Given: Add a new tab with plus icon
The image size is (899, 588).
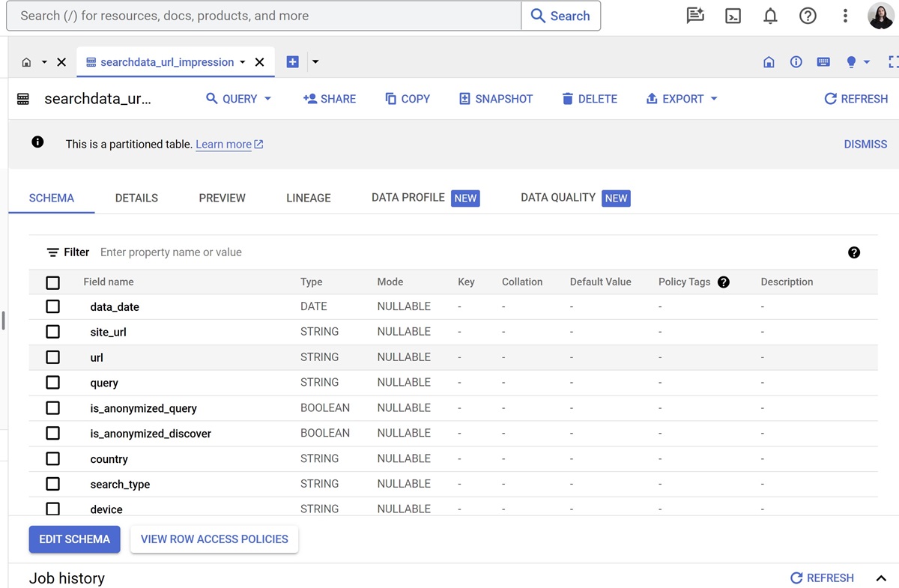Looking at the screenshot, I should (293, 62).
